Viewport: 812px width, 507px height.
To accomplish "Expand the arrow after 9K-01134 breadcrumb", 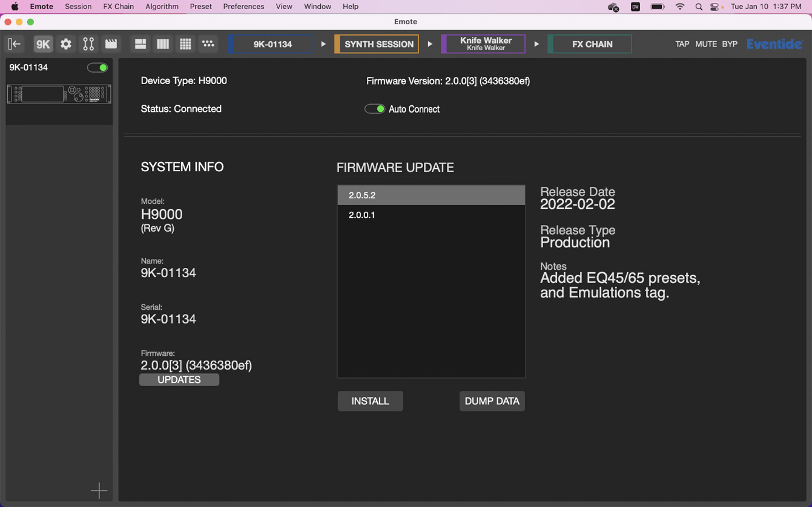I will (x=323, y=44).
